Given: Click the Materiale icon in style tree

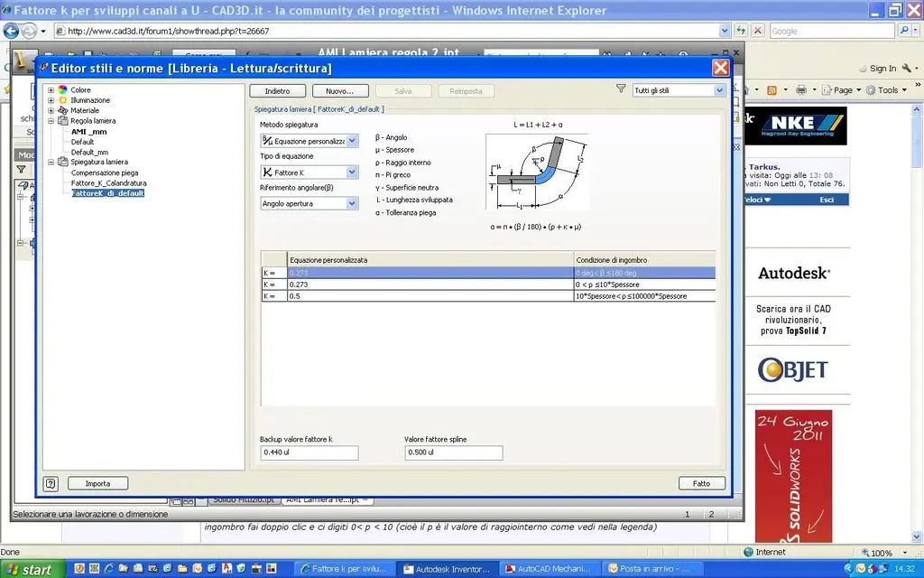Looking at the screenshot, I should (x=62, y=110).
